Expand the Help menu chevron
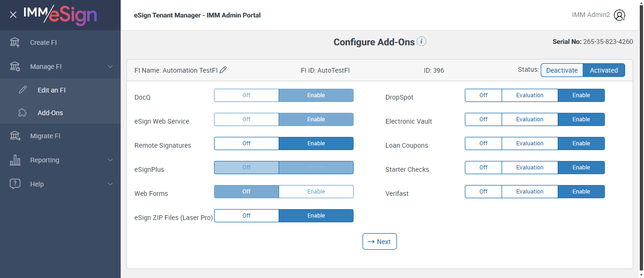 [x=110, y=184]
